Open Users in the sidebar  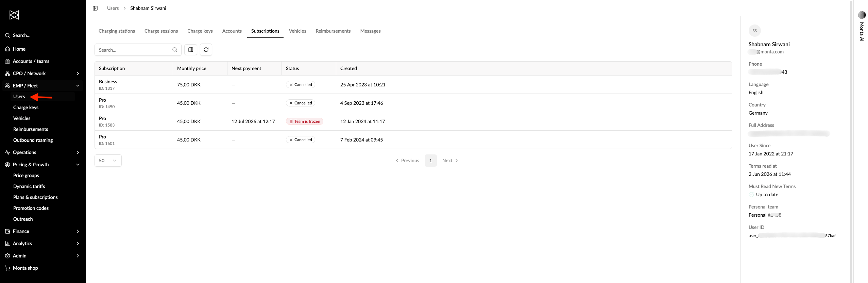(19, 97)
